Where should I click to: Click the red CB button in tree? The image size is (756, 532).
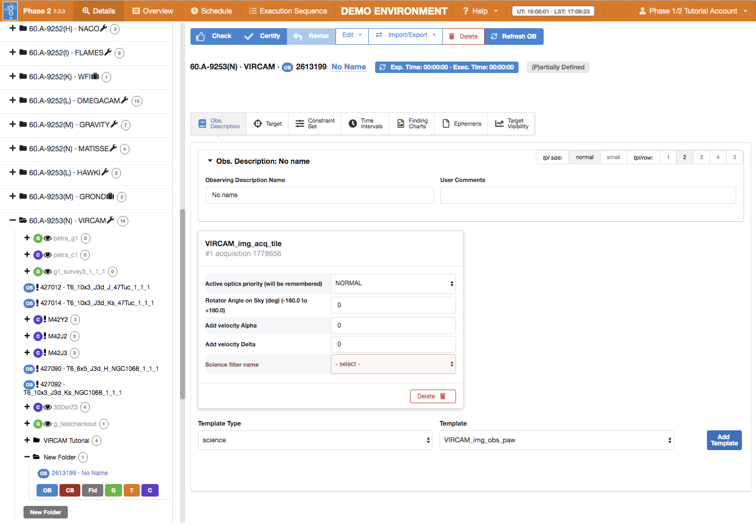[x=70, y=490]
